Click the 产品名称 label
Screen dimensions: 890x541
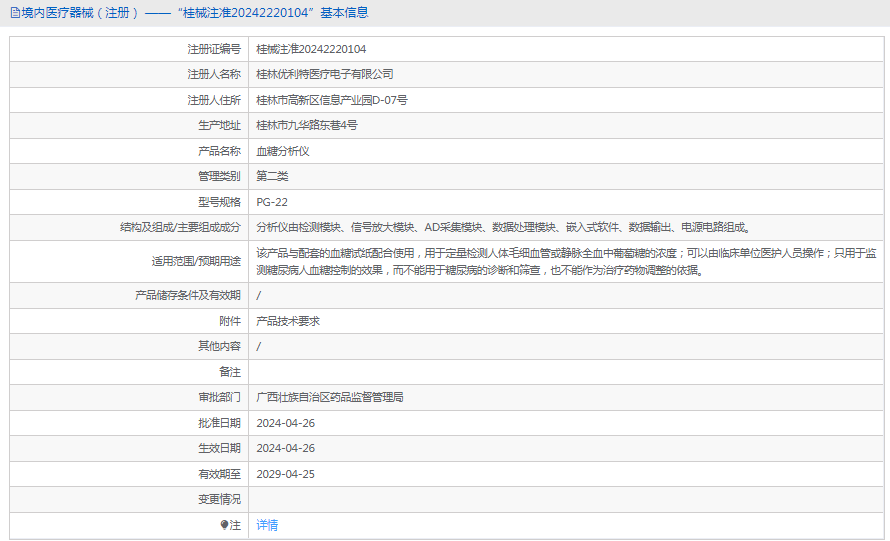[219, 151]
